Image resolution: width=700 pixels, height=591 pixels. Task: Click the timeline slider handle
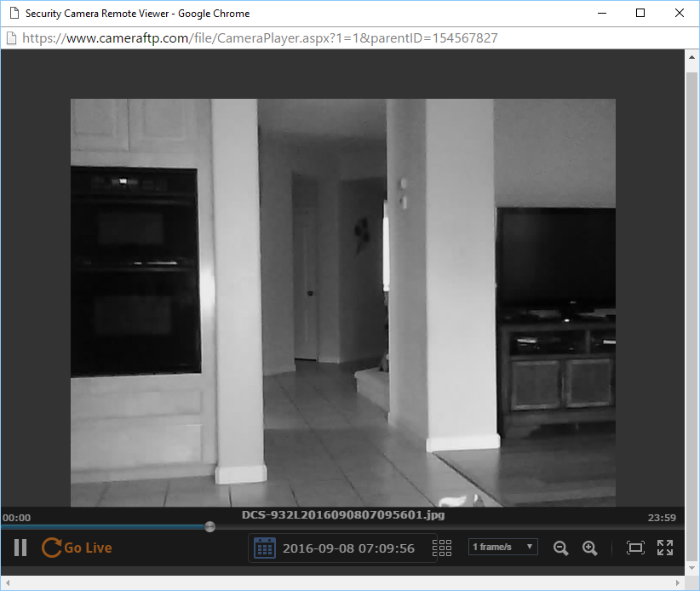point(210,526)
